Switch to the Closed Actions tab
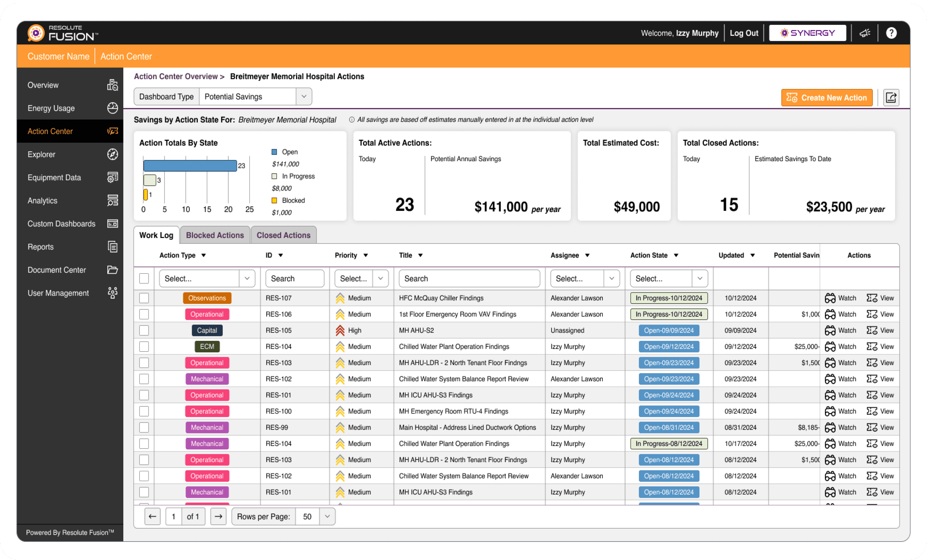This screenshot has height=560, width=927. pos(283,235)
